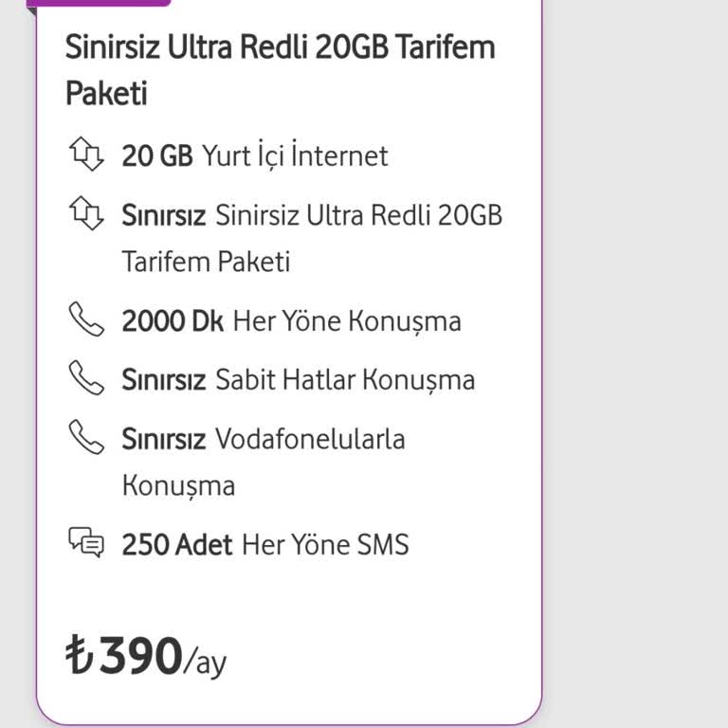This screenshot has height=728, width=728.
Task: Tap 'Vodafonelularla' feature text
Action: (x=310, y=439)
